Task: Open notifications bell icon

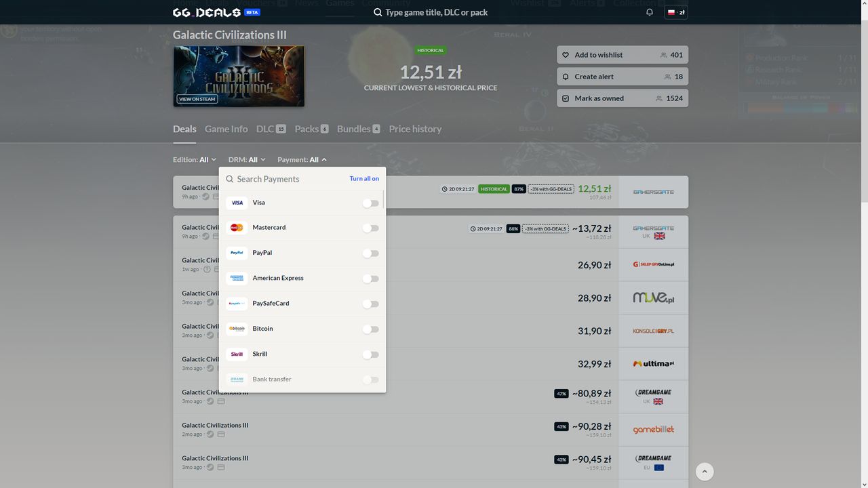Action: pos(650,12)
